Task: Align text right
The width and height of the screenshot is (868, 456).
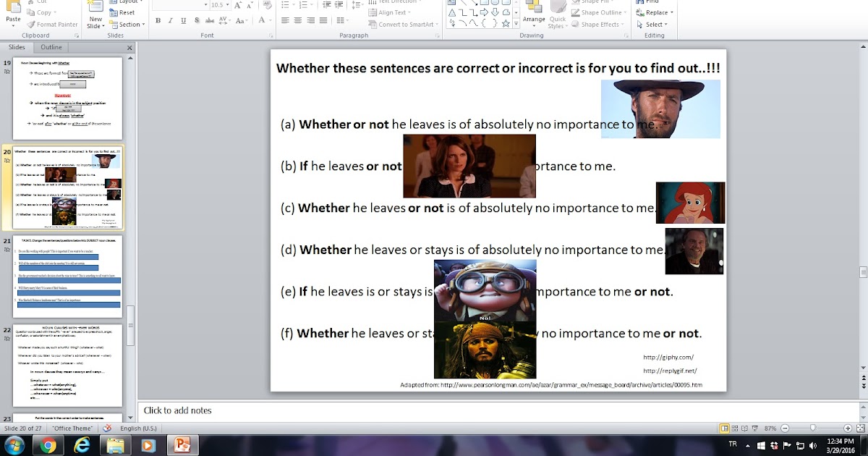Action: coord(312,21)
